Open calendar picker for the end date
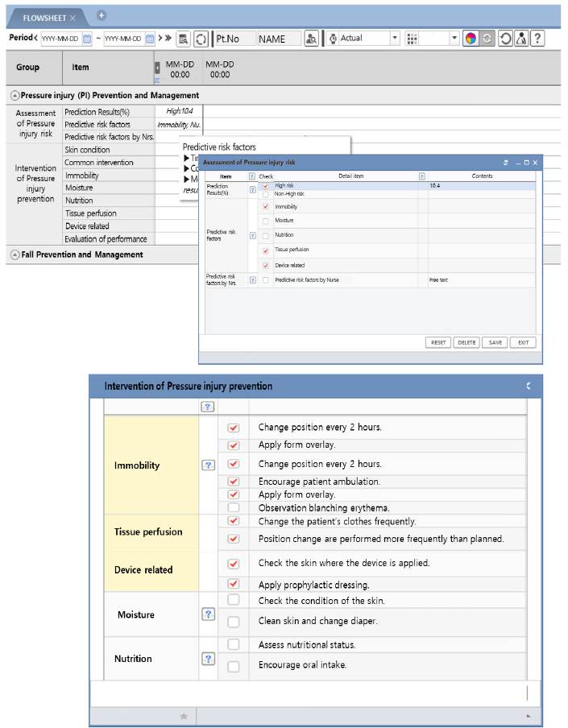Image resolution: width=568 pixels, height=728 pixels. pos(150,39)
